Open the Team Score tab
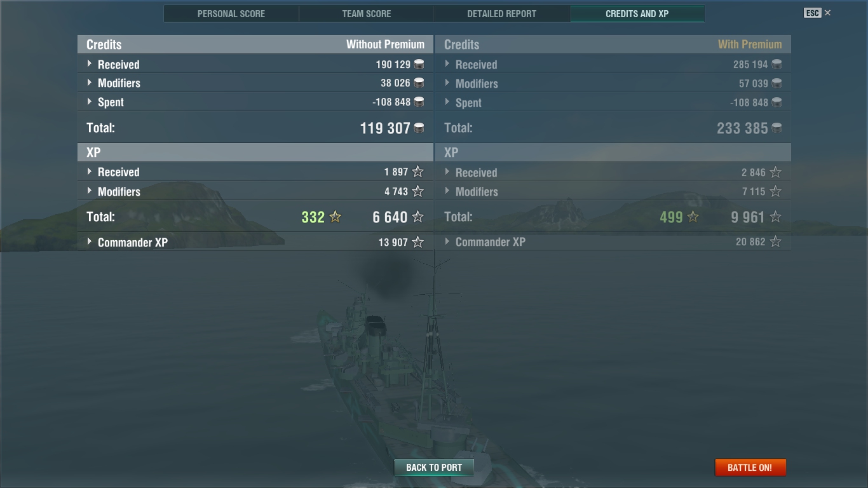The image size is (868, 488). click(x=367, y=13)
